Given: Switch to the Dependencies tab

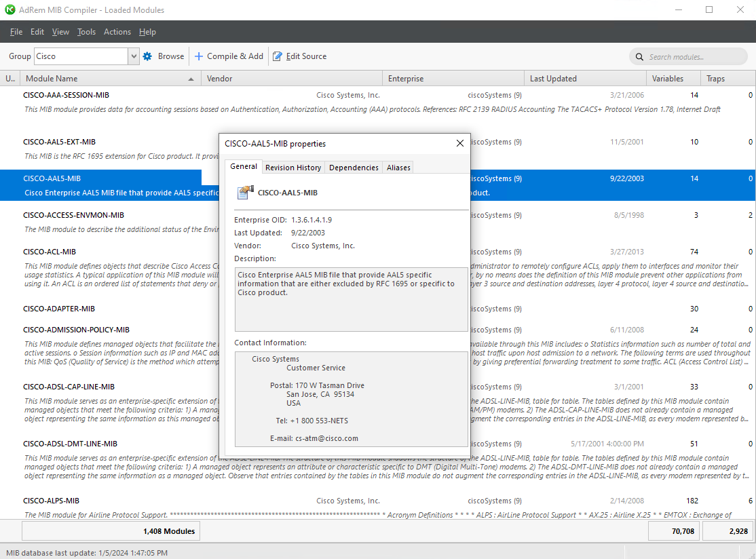Looking at the screenshot, I should tap(354, 168).
